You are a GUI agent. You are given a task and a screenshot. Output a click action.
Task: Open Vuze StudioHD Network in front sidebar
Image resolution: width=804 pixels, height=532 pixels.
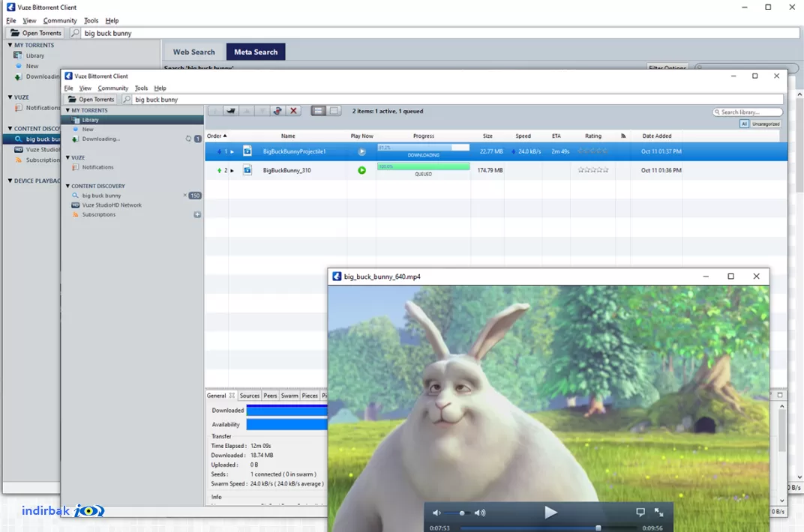point(112,205)
